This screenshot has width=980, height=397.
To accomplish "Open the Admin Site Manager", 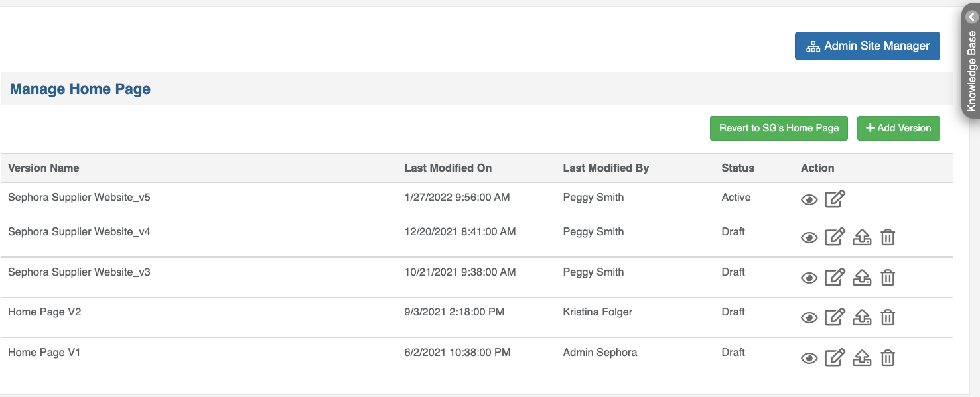I will [x=867, y=46].
